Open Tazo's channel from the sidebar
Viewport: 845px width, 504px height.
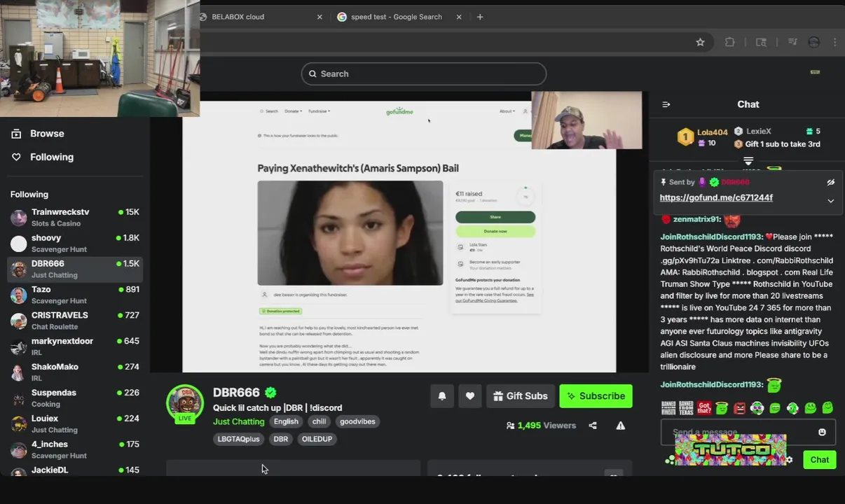75,295
